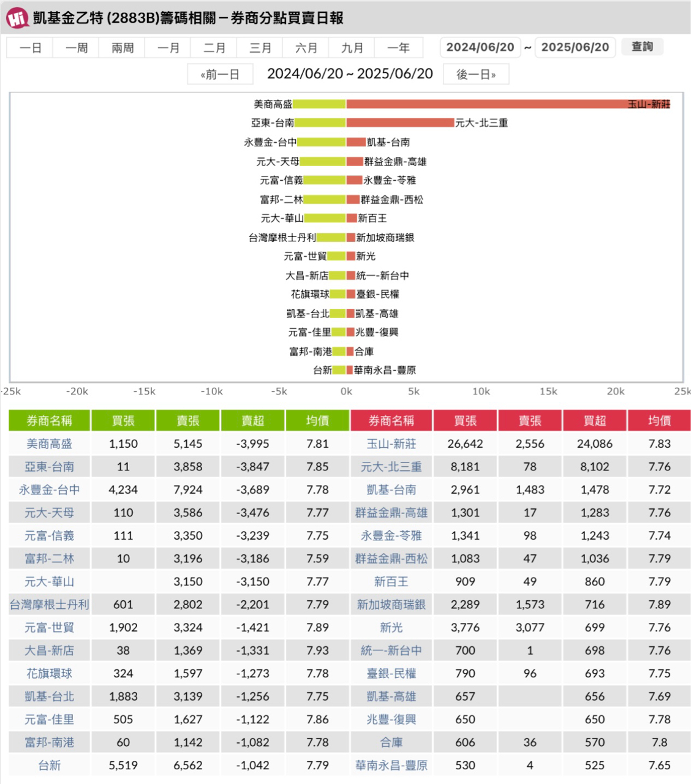
Task: Click the end date field 2025/06/20
Action: pyautogui.click(x=575, y=47)
